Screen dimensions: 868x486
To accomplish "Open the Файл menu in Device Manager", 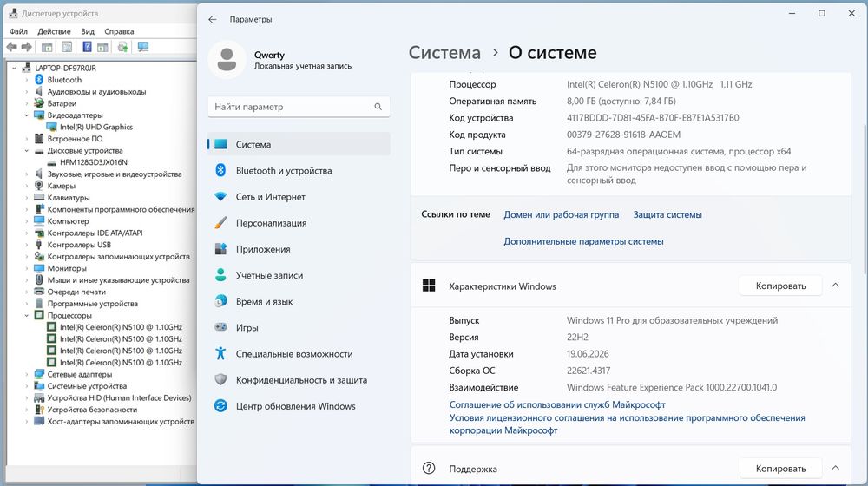I will tap(18, 31).
